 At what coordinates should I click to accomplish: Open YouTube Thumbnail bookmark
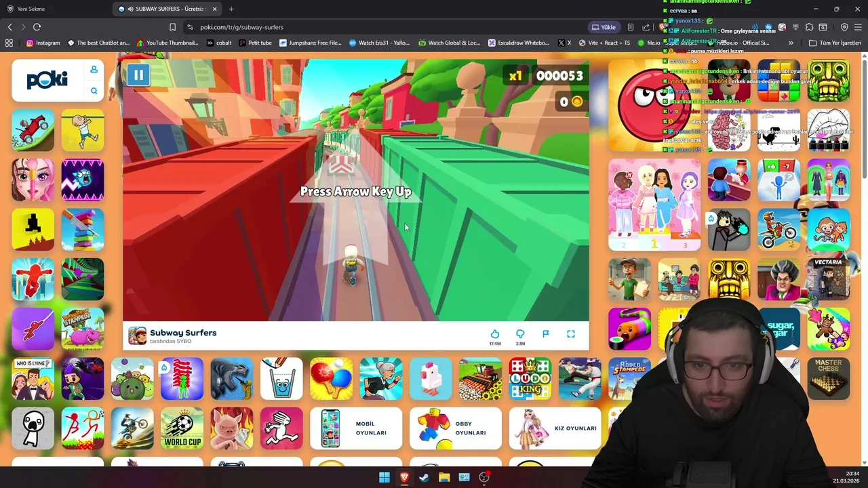coord(167,43)
